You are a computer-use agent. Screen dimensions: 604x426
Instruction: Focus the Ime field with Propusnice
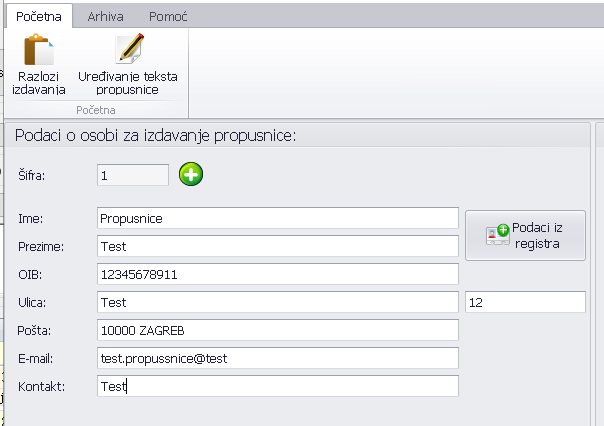point(277,218)
